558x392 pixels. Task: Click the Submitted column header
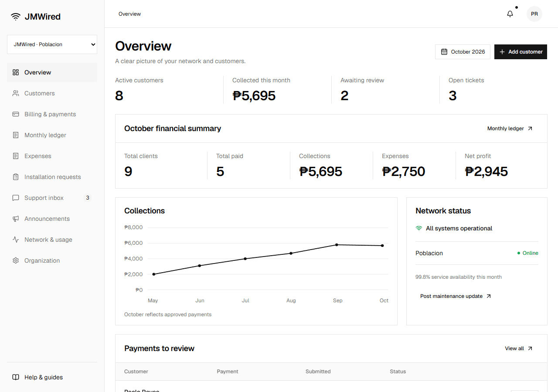[318, 372]
